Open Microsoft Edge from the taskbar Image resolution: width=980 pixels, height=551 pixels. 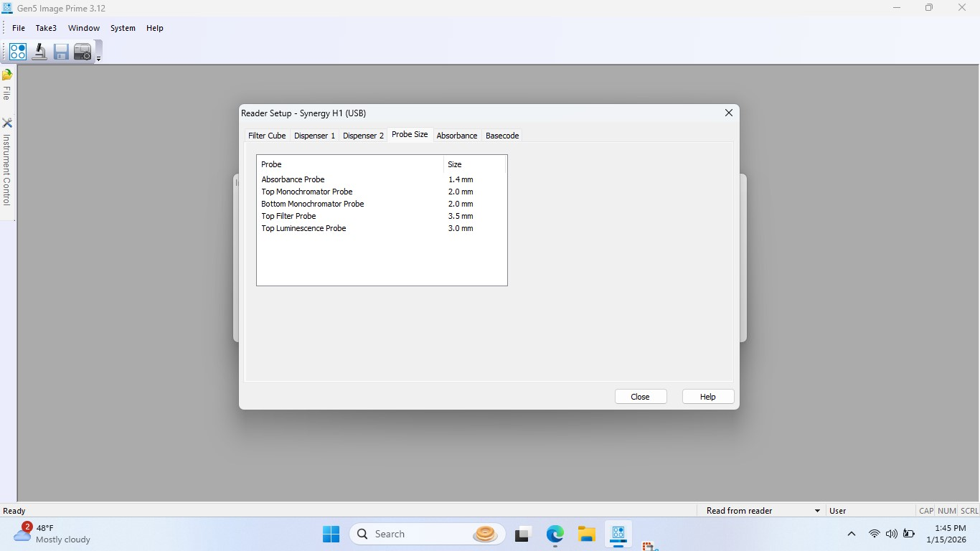click(x=555, y=534)
